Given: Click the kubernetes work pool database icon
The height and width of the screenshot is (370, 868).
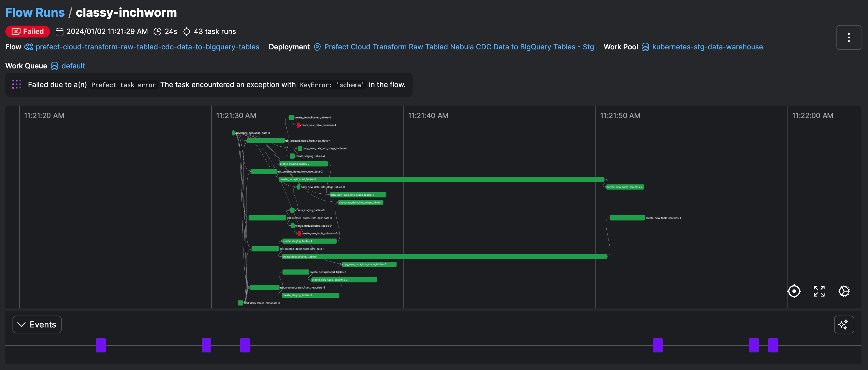Looking at the screenshot, I should [645, 47].
